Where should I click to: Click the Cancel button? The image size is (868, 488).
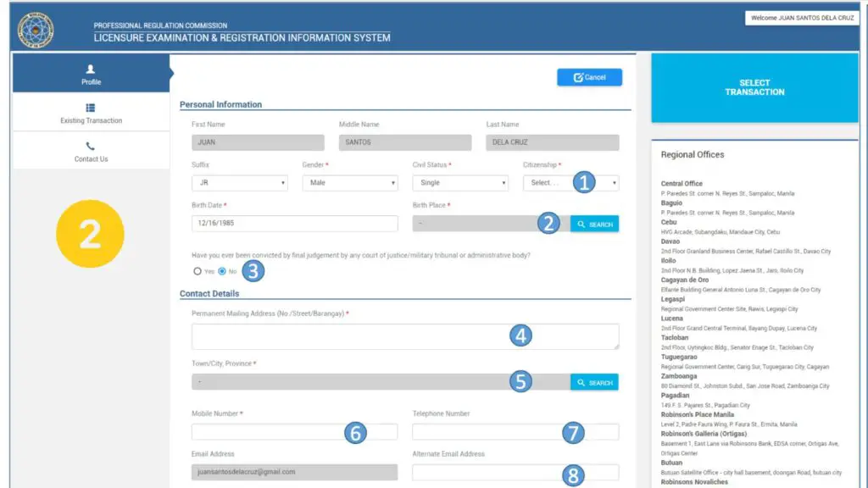pyautogui.click(x=589, y=77)
